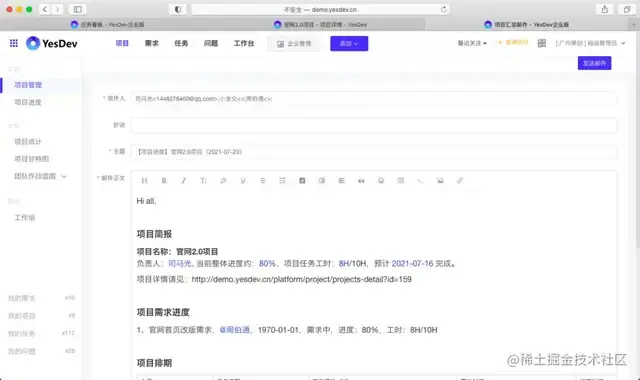Open the app grid launcher icon

tap(13, 43)
